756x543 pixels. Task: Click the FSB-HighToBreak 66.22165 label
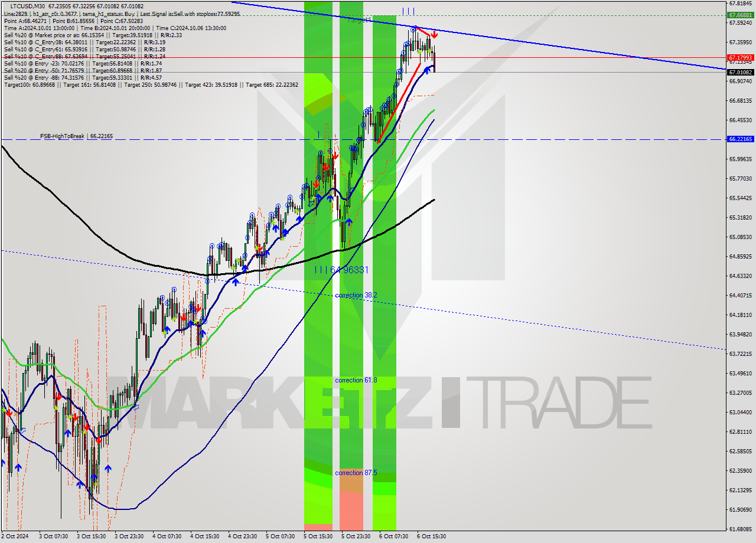[76, 136]
